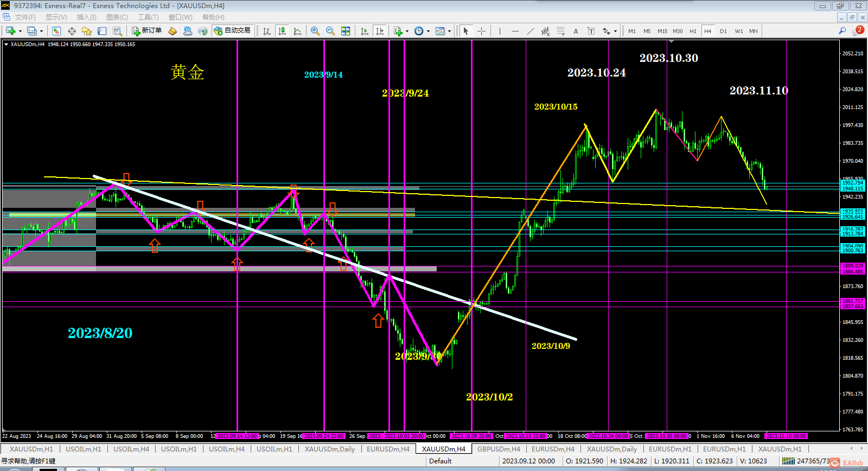
Task: Draw a vertical line tool
Action: [x=500, y=31]
